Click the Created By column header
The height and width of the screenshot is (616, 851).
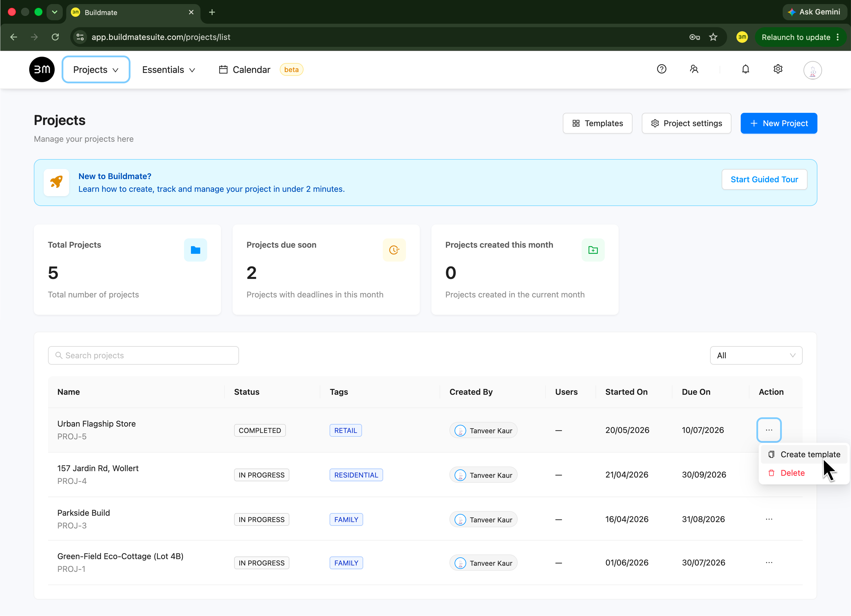coord(471,392)
